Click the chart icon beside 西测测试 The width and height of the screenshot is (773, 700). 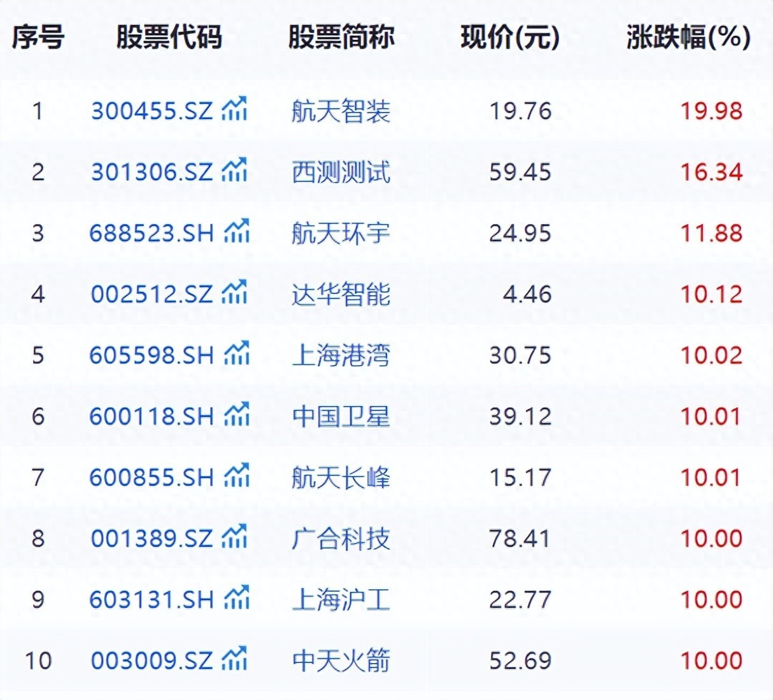(234, 171)
